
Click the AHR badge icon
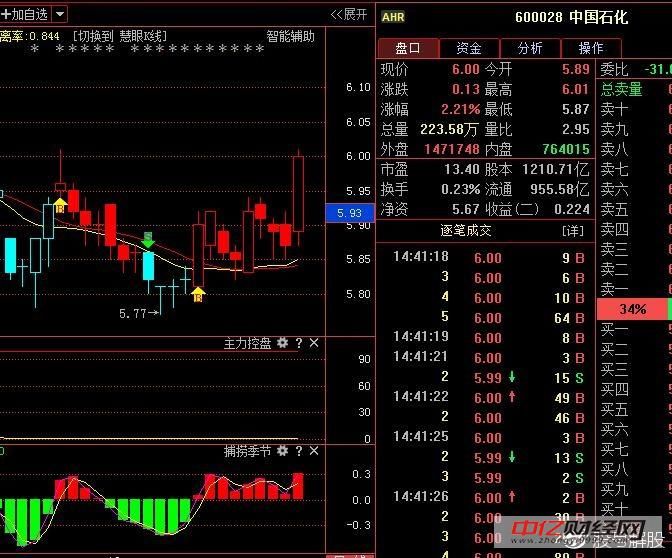(393, 17)
